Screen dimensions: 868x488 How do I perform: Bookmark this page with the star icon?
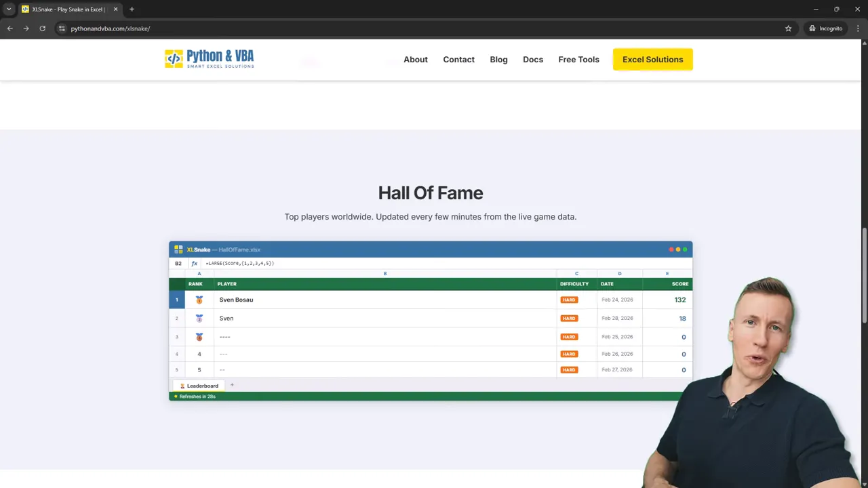[x=788, y=28]
